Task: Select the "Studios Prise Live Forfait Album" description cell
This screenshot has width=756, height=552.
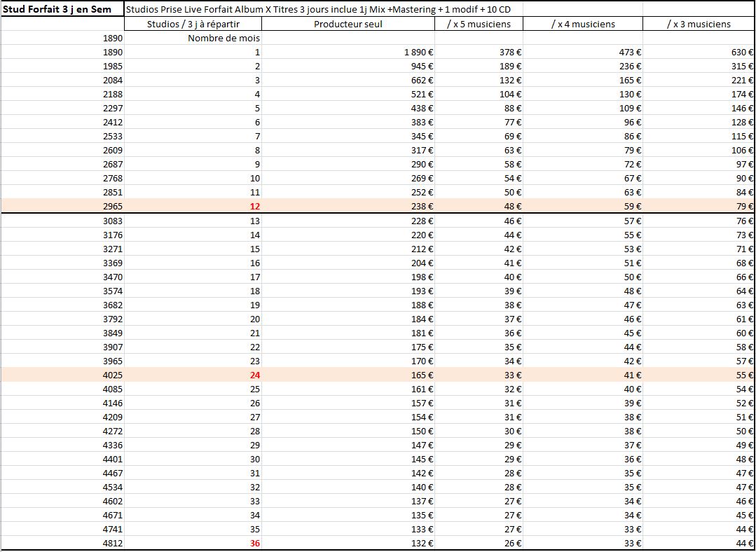Action: tap(322, 10)
